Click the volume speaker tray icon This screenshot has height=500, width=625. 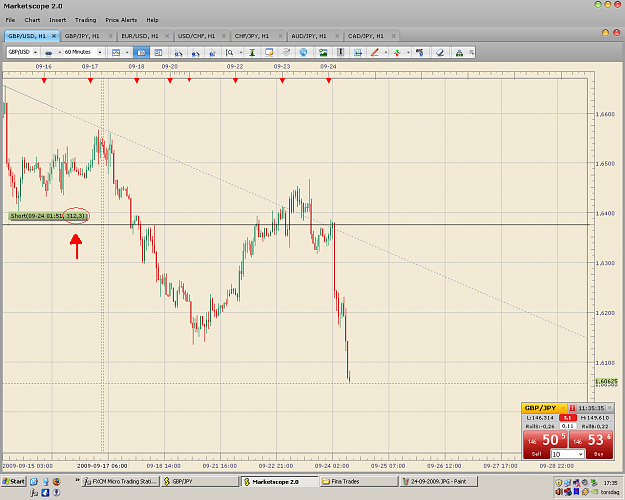(x=560, y=492)
